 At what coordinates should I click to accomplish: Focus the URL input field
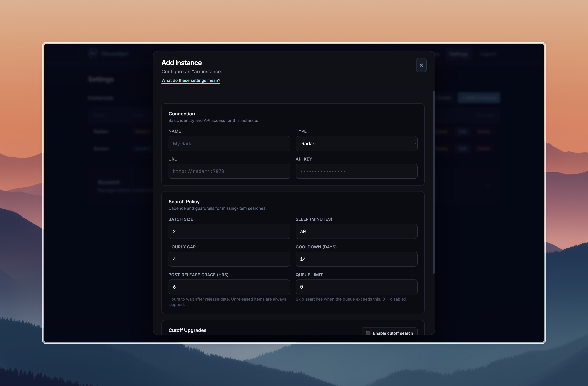(229, 171)
